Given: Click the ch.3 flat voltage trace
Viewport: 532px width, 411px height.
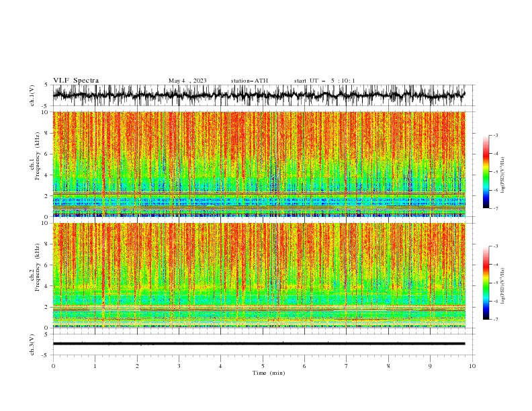Looking at the screenshot, I should 259,344.
